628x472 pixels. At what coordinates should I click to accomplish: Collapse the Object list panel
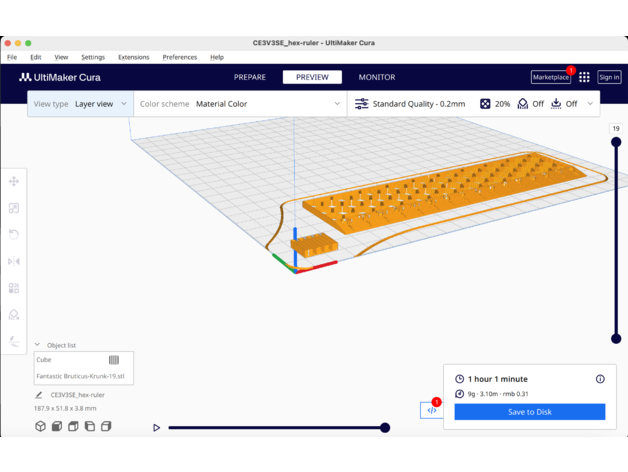38,345
